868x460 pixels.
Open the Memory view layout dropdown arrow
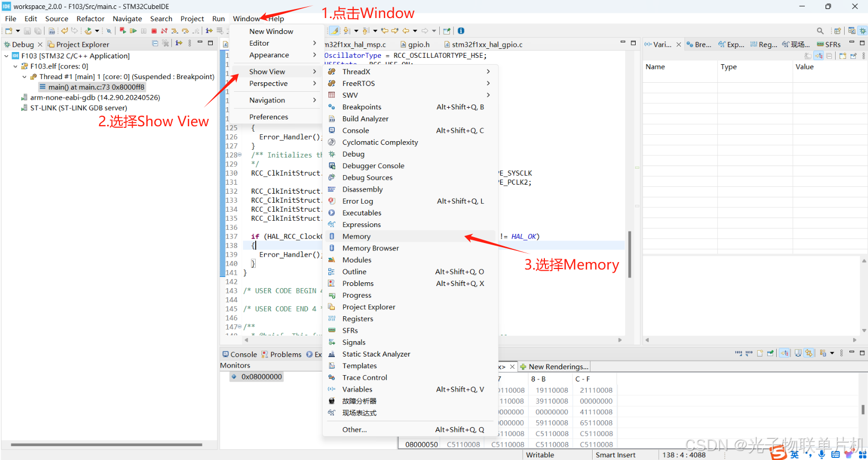click(832, 353)
